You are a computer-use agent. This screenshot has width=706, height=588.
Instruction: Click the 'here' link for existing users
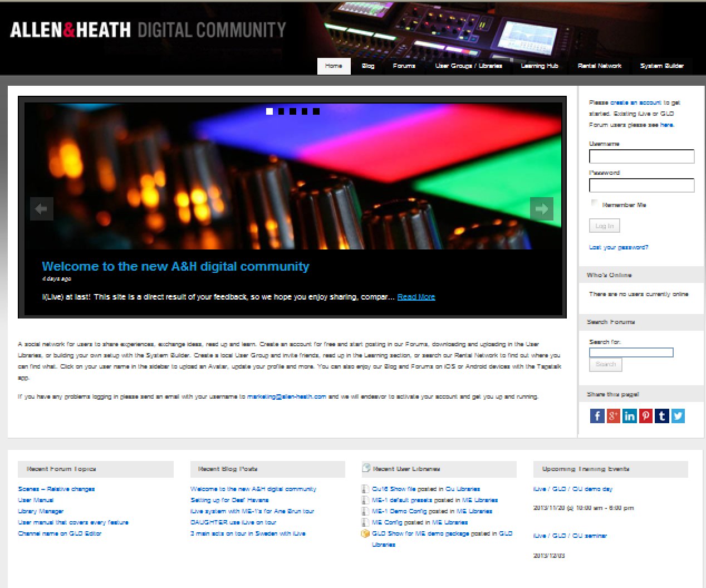[x=666, y=125]
